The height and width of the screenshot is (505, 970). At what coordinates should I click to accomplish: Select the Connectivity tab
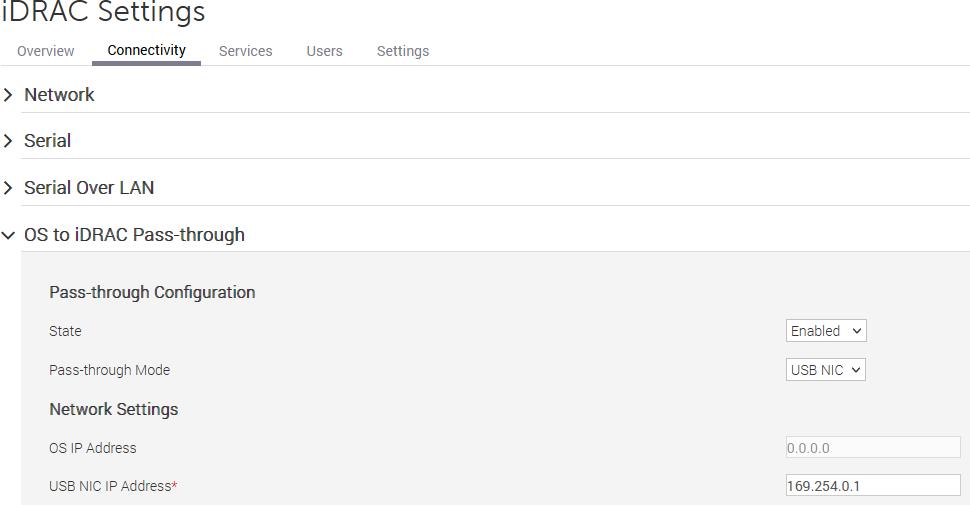147,50
